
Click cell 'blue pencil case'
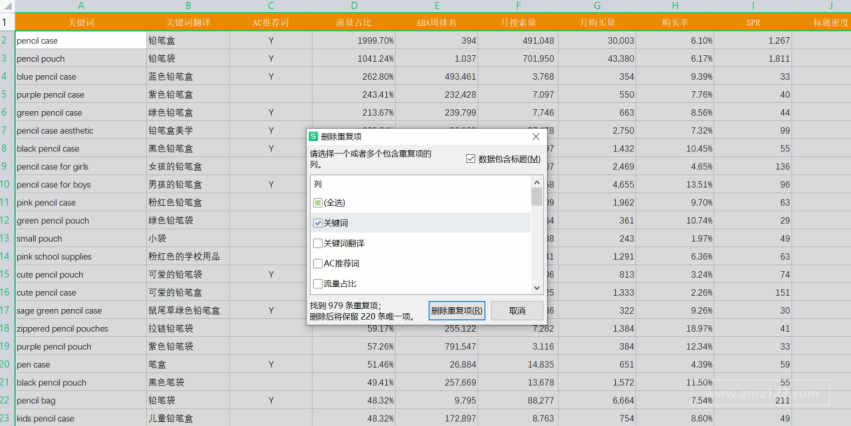81,77
